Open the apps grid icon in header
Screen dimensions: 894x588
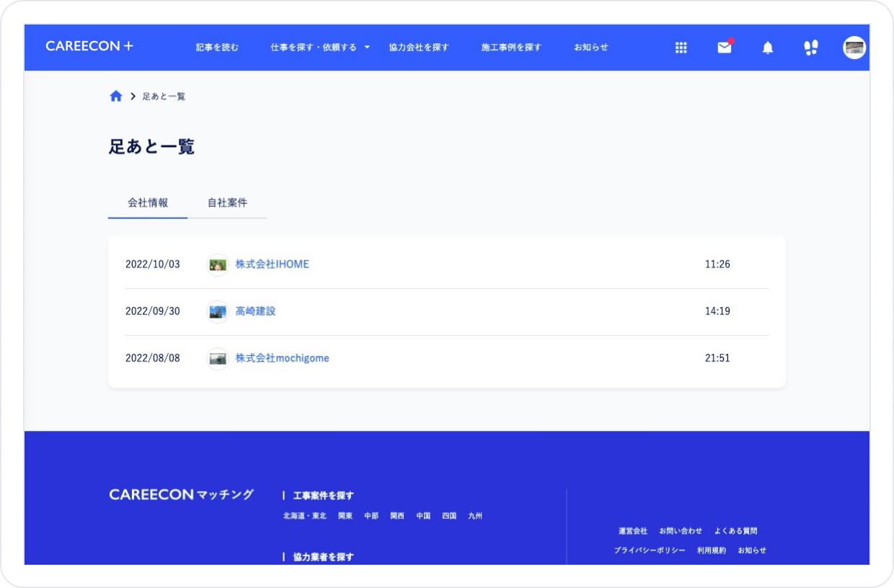pyautogui.click(x=681, y=48)
